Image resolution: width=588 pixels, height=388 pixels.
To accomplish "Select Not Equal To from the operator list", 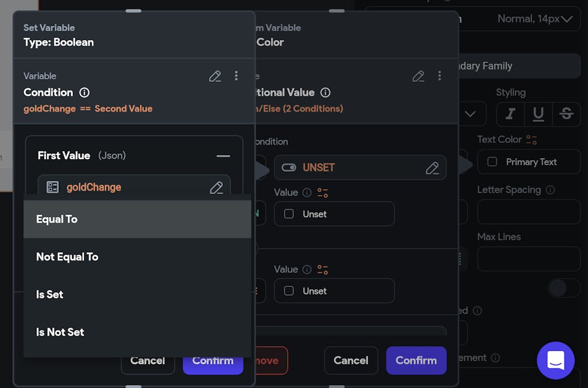I will 67,256.
